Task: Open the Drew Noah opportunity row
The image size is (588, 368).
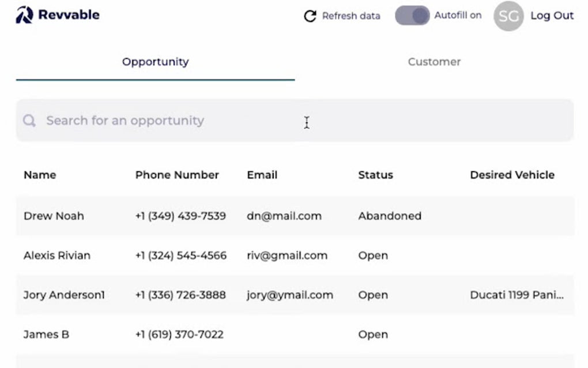Action: 54,216
